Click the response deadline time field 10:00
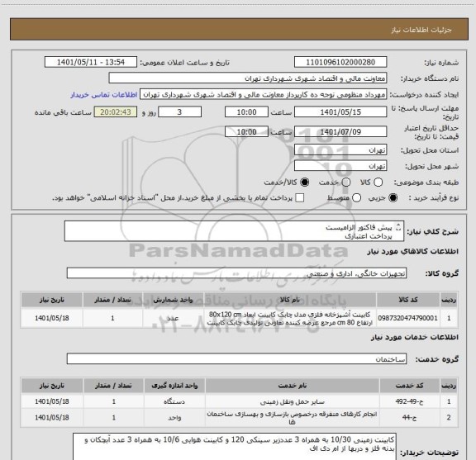 (246, 112)
